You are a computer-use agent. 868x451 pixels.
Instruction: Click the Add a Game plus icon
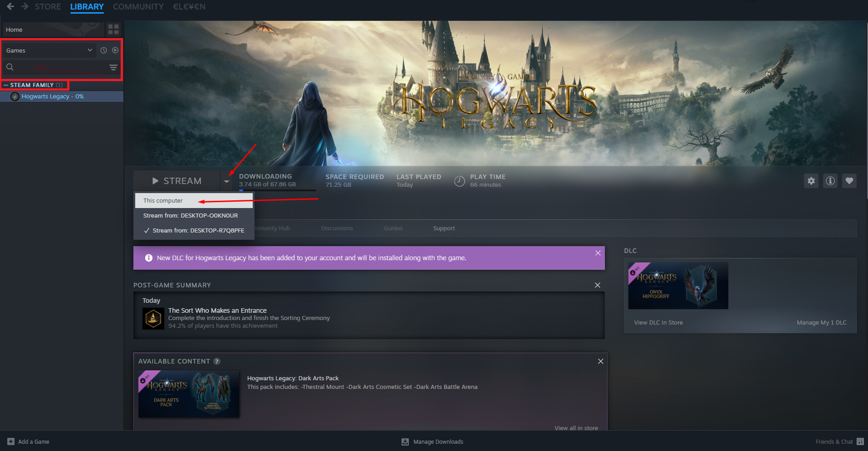point(11,441)
